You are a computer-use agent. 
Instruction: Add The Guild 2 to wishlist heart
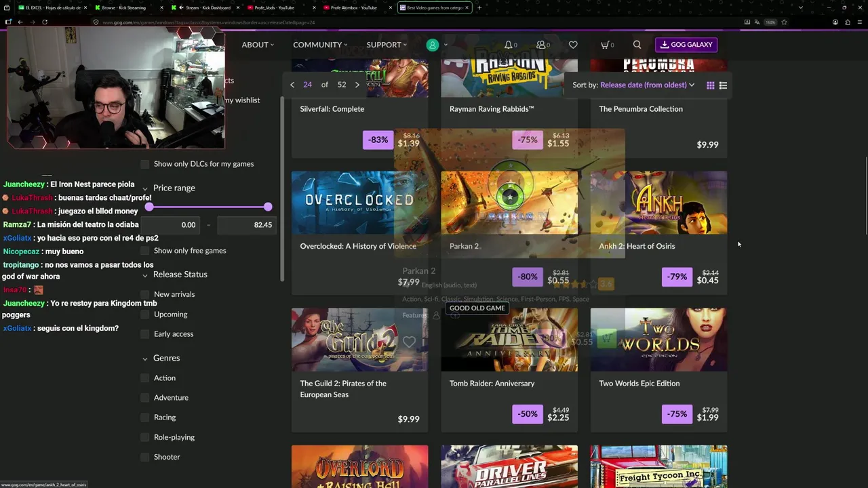point(409,342)
